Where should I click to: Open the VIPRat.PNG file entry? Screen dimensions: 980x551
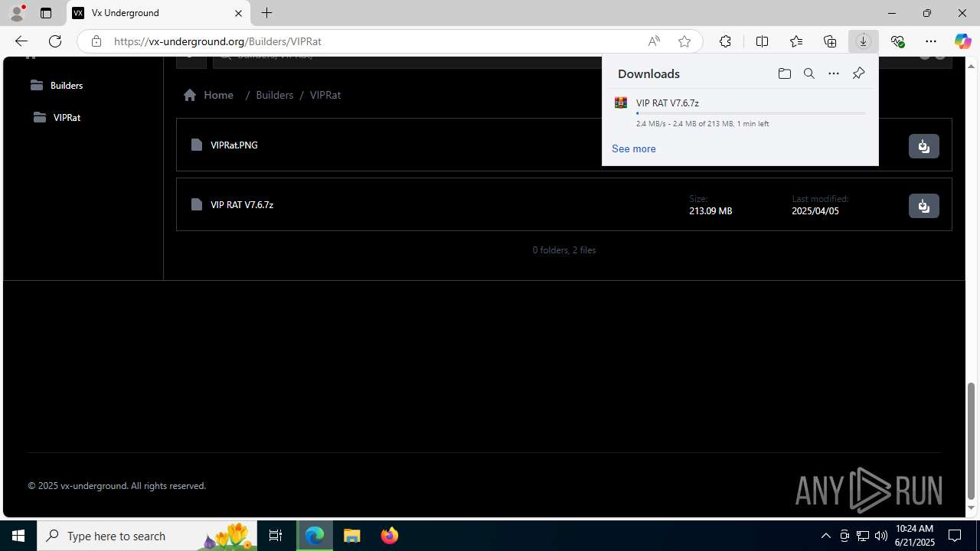pos(234,145)
